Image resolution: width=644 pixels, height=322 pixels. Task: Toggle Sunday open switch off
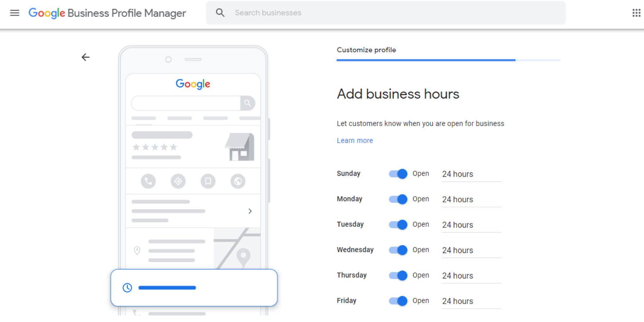[398, 174]
